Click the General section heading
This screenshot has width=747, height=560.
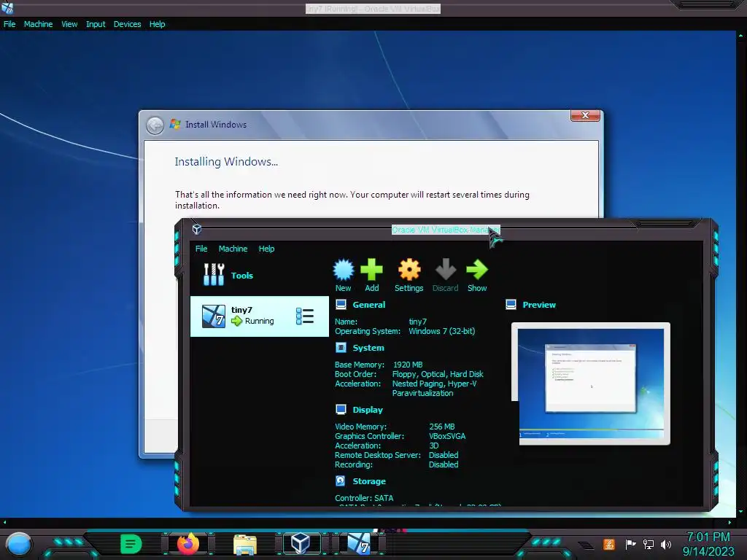click(368, 305)
